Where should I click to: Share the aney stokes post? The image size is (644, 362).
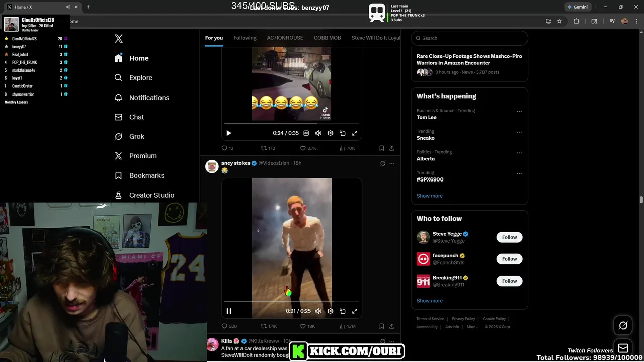(392, 326)
